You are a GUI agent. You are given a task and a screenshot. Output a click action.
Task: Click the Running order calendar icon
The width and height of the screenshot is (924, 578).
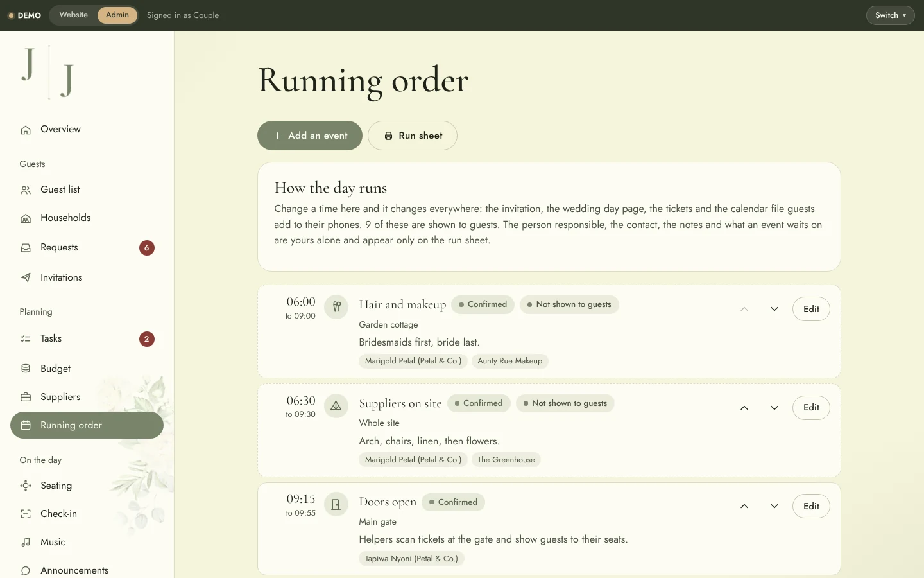[26, 425]
